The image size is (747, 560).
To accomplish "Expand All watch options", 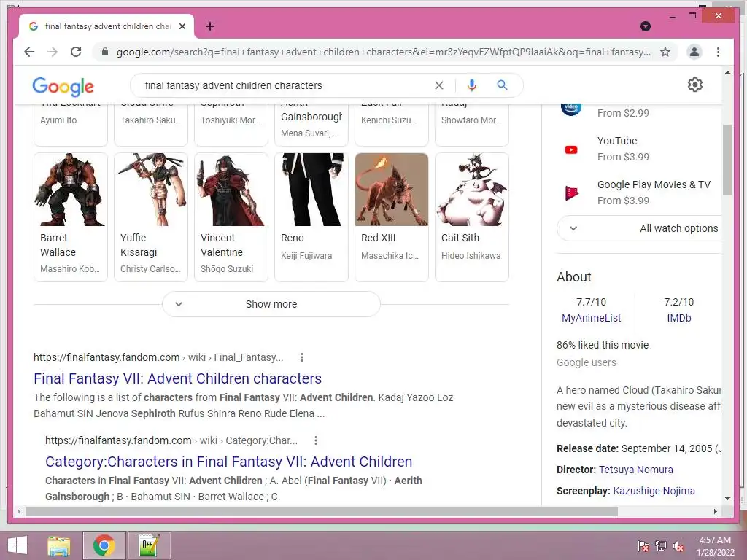I will tap(640, 228).
